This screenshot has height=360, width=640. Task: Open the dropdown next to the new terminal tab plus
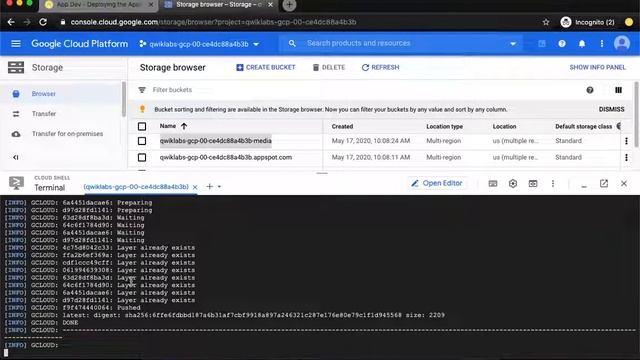click(220, 187)
